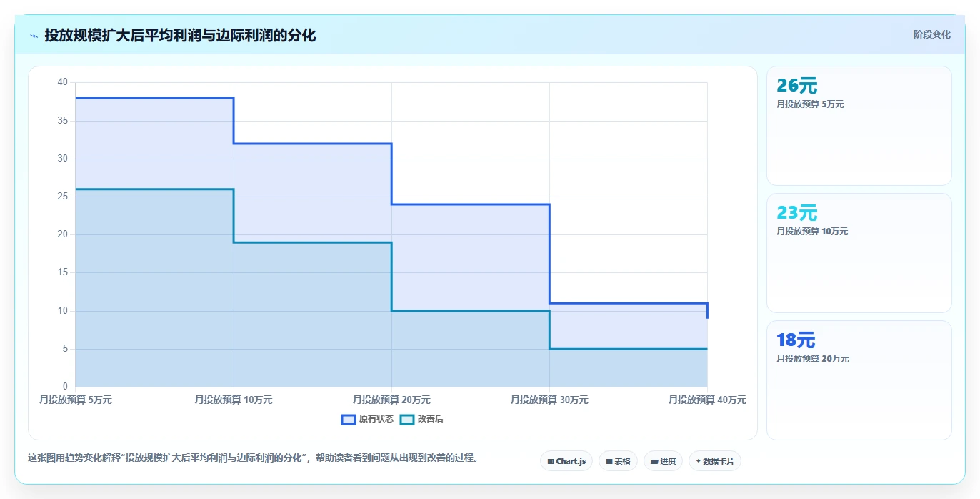Viewport: 980px width, 499px height.
Task: Click the 原有状态 legend color box
Action: [x=349, y=419]
